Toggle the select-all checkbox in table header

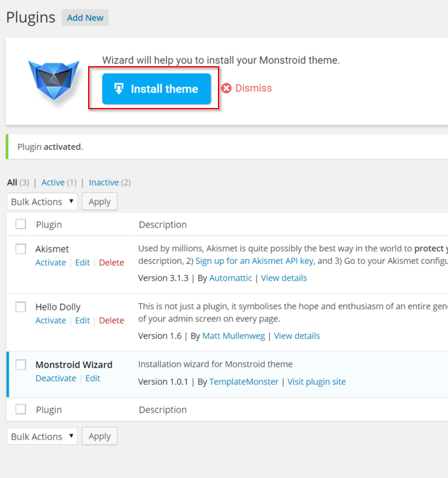21,224
